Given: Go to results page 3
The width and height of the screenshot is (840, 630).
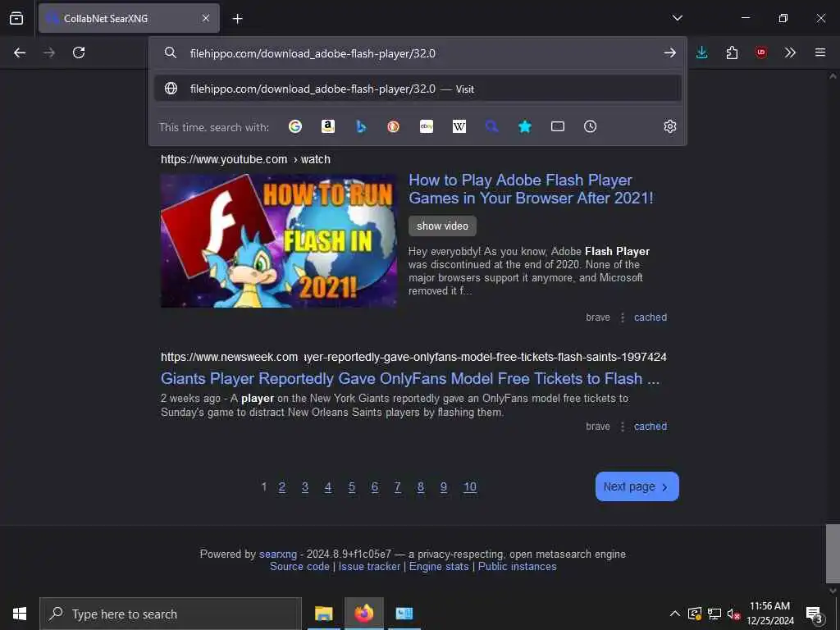Looking at the screenshot, I should coord(305,487).
